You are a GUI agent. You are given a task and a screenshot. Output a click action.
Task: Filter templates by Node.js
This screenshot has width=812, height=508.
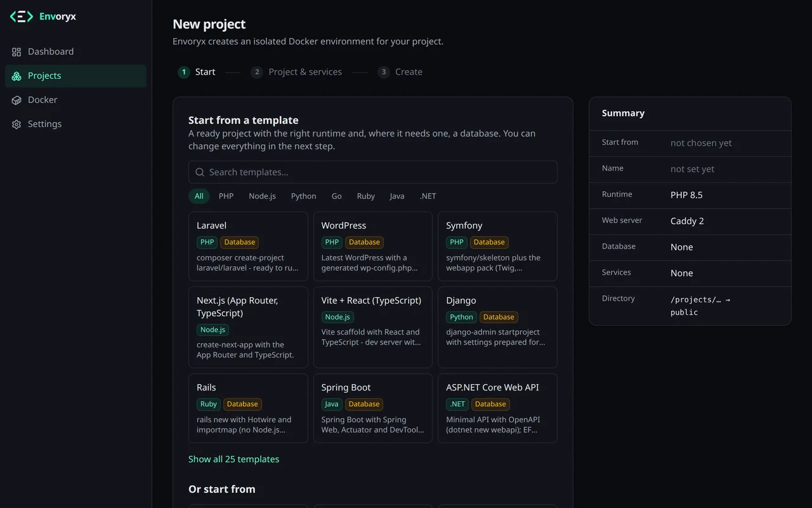coord(263,196)
